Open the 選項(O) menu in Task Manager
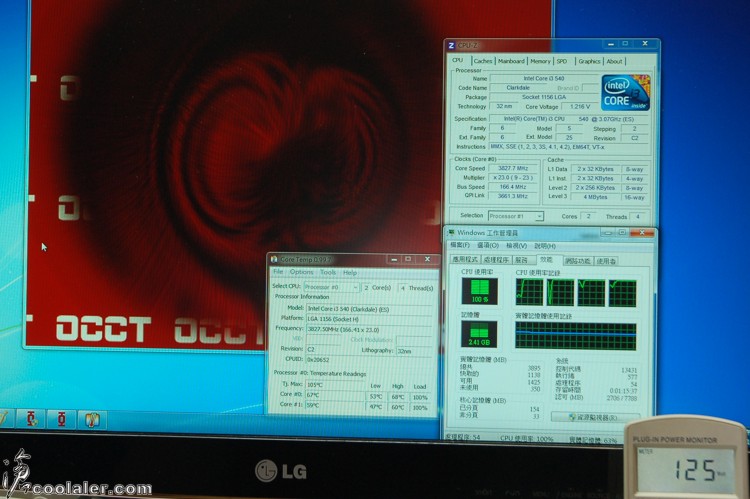The height and width of the screenshot is (499, 750). pyautogui.click(x=488, y=245)
